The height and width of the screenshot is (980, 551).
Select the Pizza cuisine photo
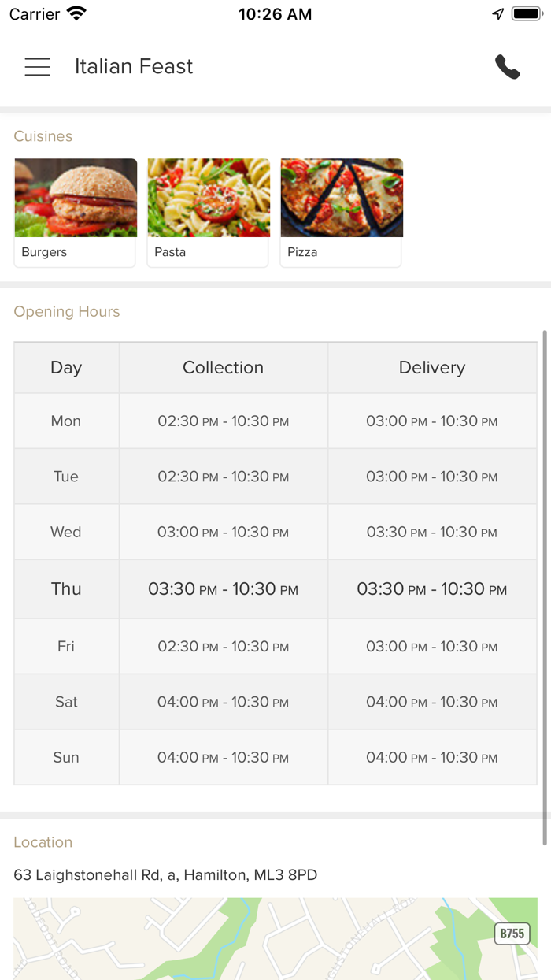[x=342, y=198]
